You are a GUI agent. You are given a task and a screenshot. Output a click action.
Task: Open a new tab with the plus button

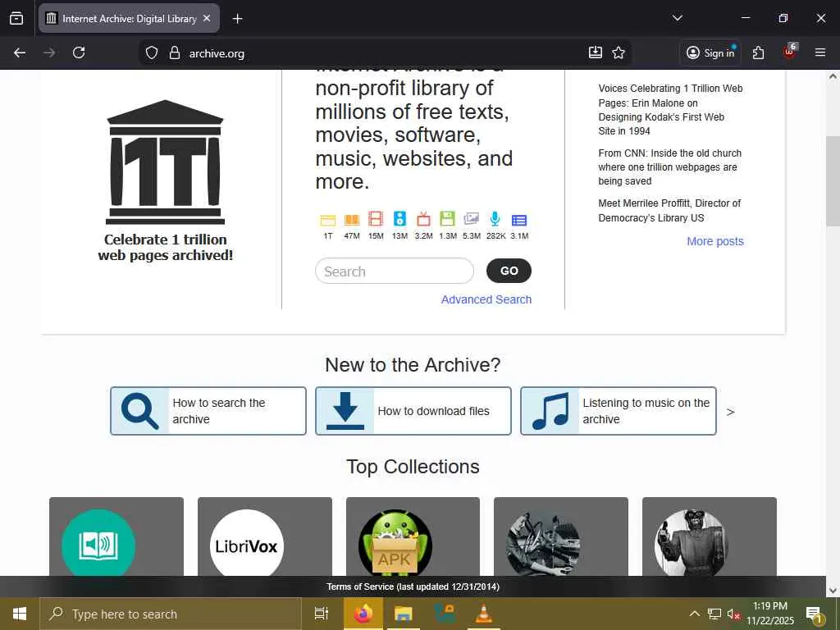tap(237, 19)
